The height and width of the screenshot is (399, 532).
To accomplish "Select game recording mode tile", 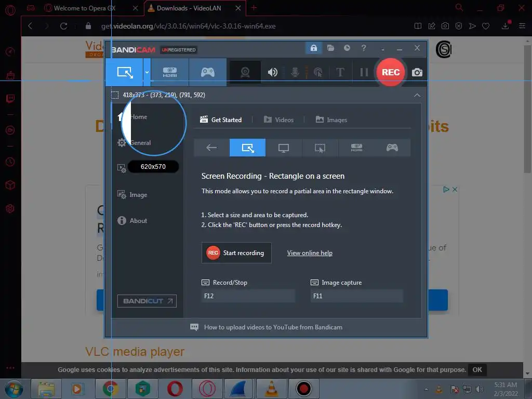I will tap(392, 148).
